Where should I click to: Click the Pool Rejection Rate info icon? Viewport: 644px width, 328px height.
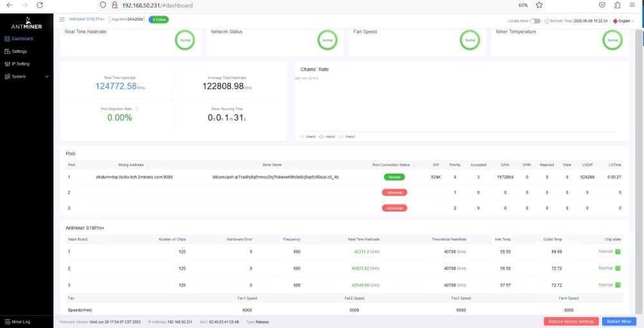pos(137,109)
